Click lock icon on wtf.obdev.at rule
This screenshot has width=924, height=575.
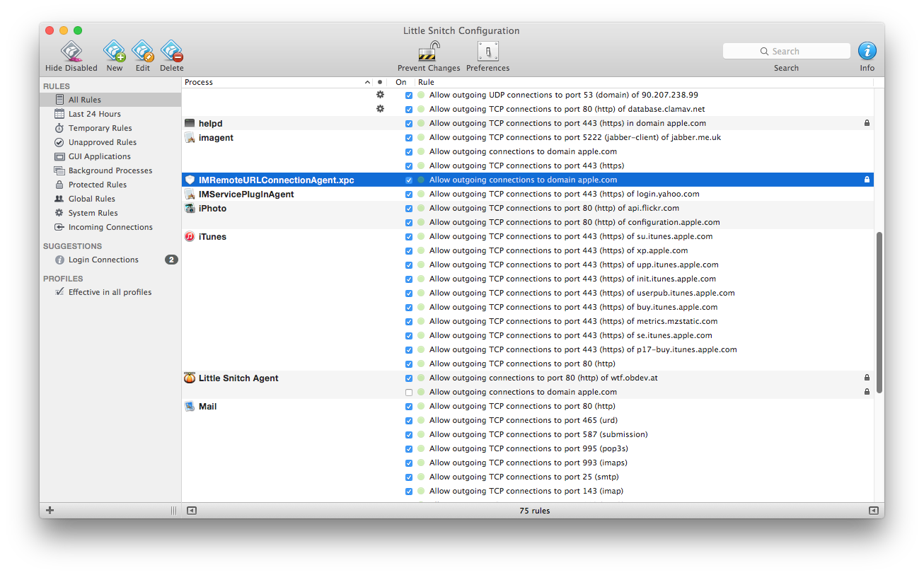pos(867,378)
